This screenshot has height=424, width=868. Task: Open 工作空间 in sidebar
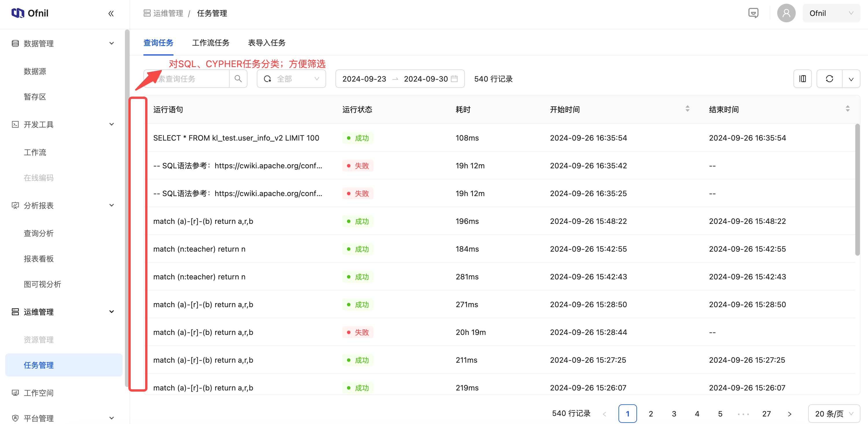[38, 393]
